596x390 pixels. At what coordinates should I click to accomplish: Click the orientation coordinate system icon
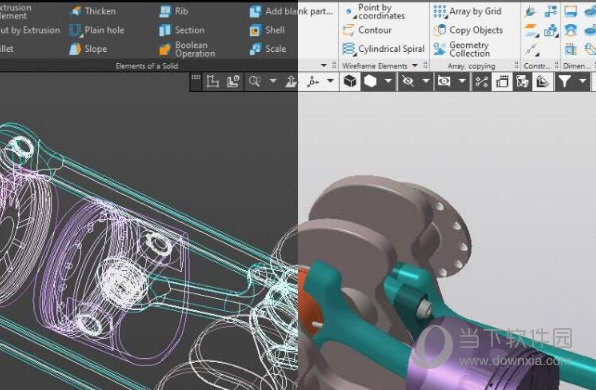coord(212,81)
